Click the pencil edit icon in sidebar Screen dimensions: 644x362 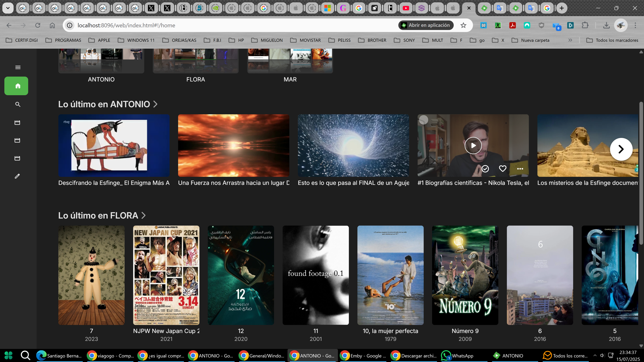pyautogui.click(x=17, y=176)
